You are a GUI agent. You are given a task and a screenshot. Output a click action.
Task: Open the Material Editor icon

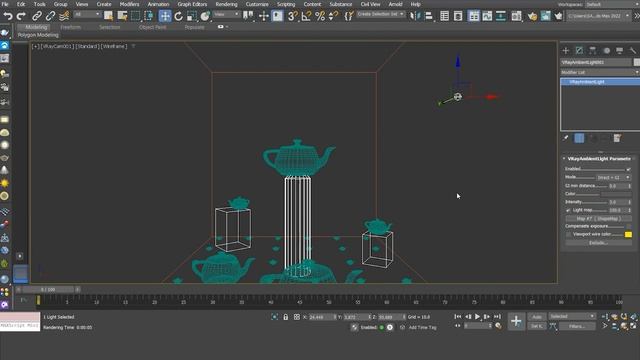point(516,16)
